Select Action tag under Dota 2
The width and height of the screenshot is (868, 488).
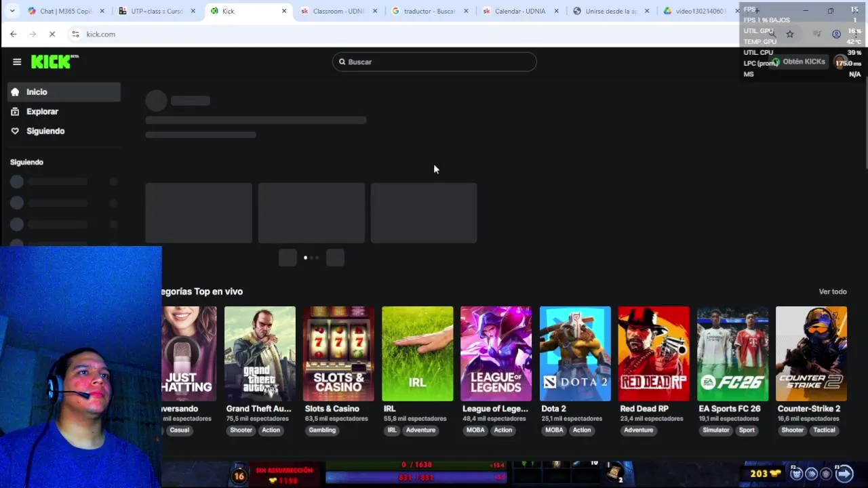pos(582,430)
